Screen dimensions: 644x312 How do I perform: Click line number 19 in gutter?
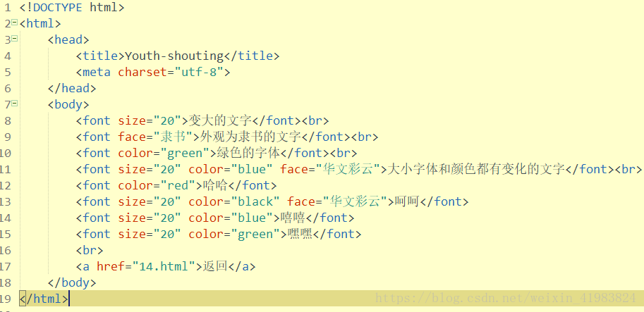point(6,299)
